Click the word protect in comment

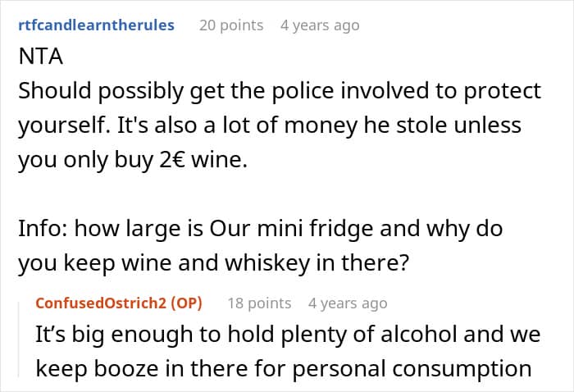[502, 90]
